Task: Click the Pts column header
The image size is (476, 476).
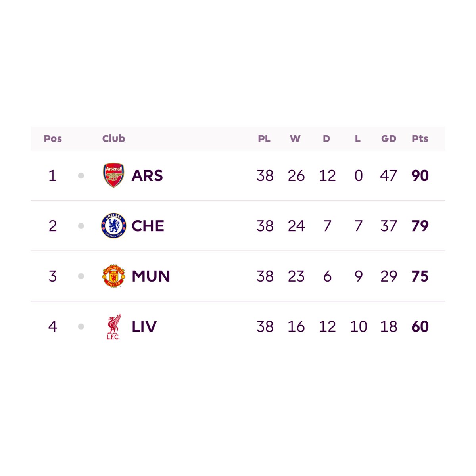Action: (420, 138)
